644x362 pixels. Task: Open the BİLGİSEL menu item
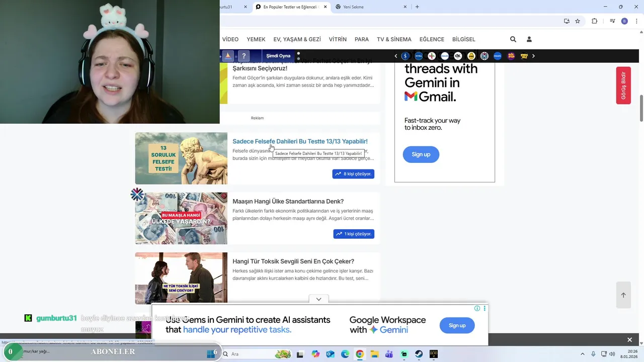[x=463, y=39]
